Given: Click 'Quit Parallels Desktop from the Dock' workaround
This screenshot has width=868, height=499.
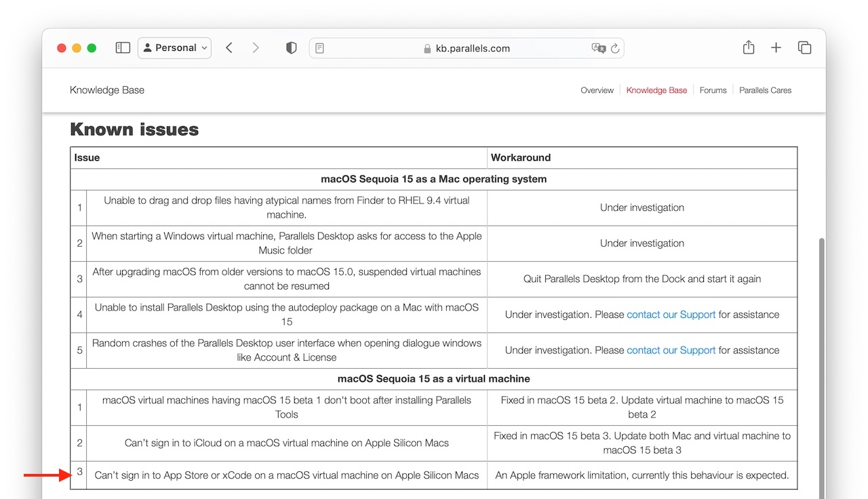Looking at the screenshot, I should [x=642, y=279].
